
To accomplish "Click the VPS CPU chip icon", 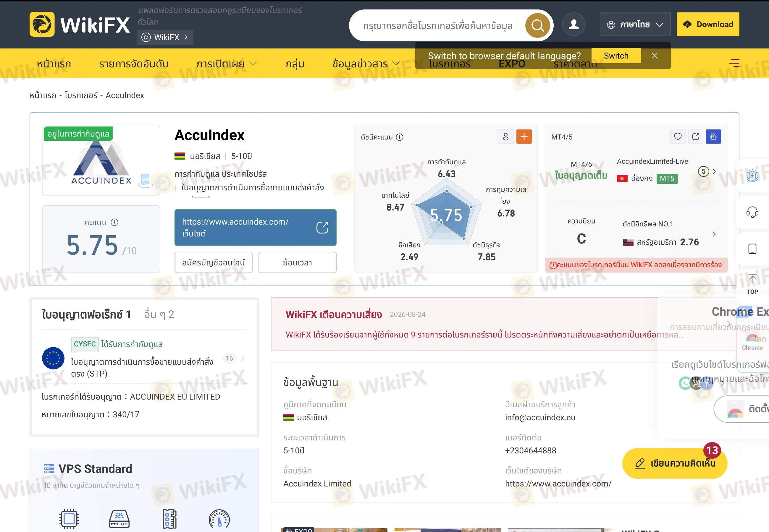I will (69, 519).
